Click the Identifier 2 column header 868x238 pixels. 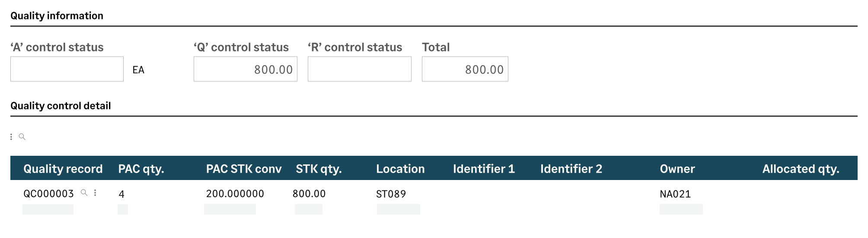(571, 169)
